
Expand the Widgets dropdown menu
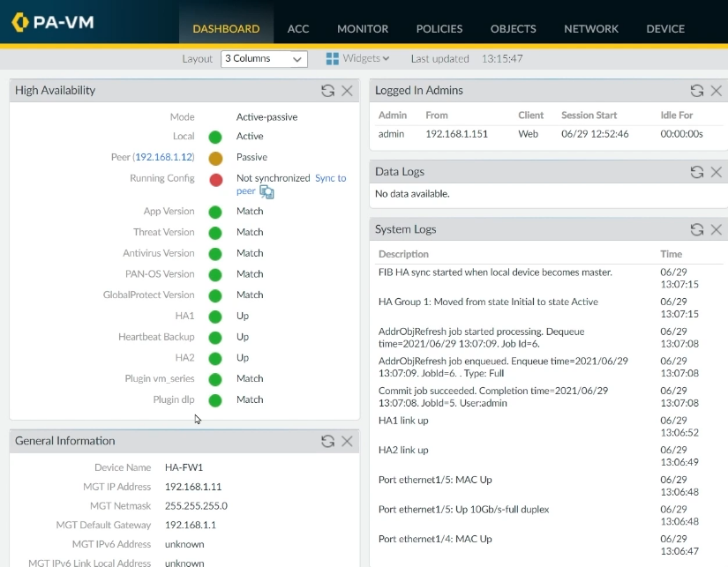tap(366, 58)
